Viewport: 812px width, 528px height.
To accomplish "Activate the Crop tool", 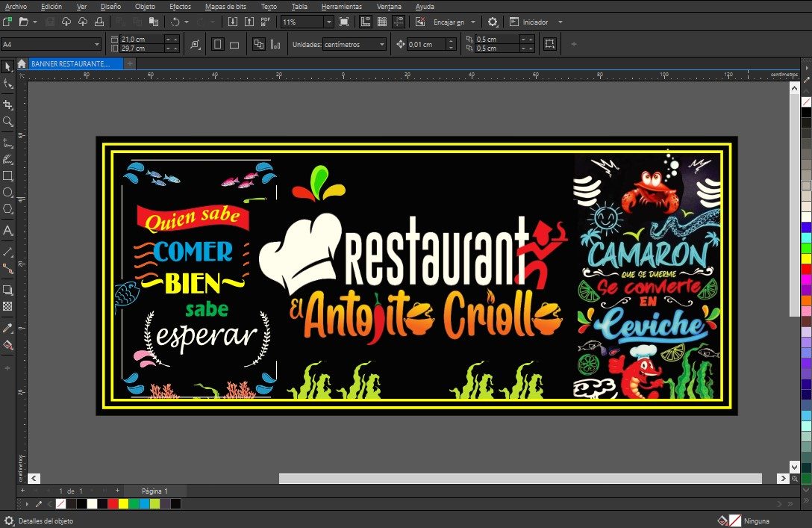I will [8, 105].
